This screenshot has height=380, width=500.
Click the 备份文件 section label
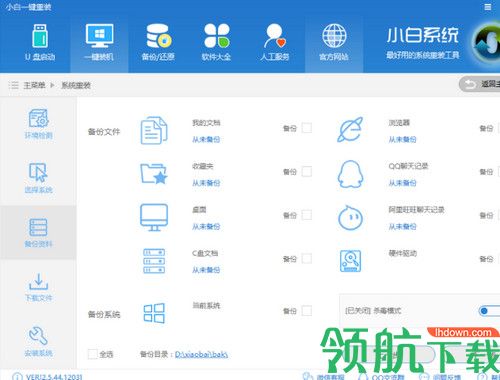pos(104,132)
